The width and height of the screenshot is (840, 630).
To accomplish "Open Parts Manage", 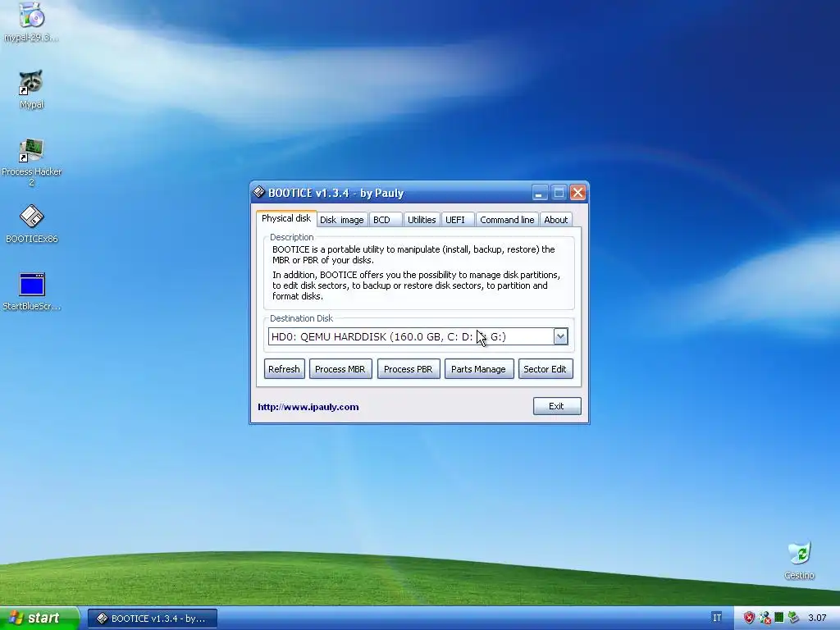I will (x=479, y=369).
